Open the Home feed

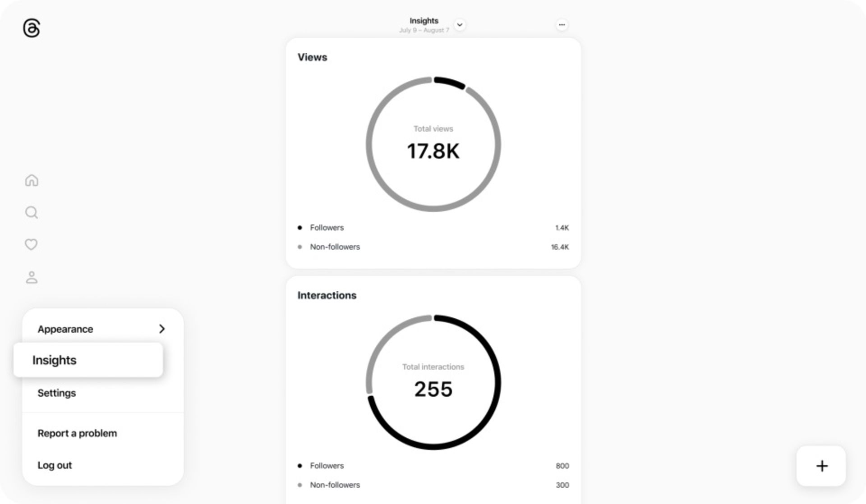point(31,180)
